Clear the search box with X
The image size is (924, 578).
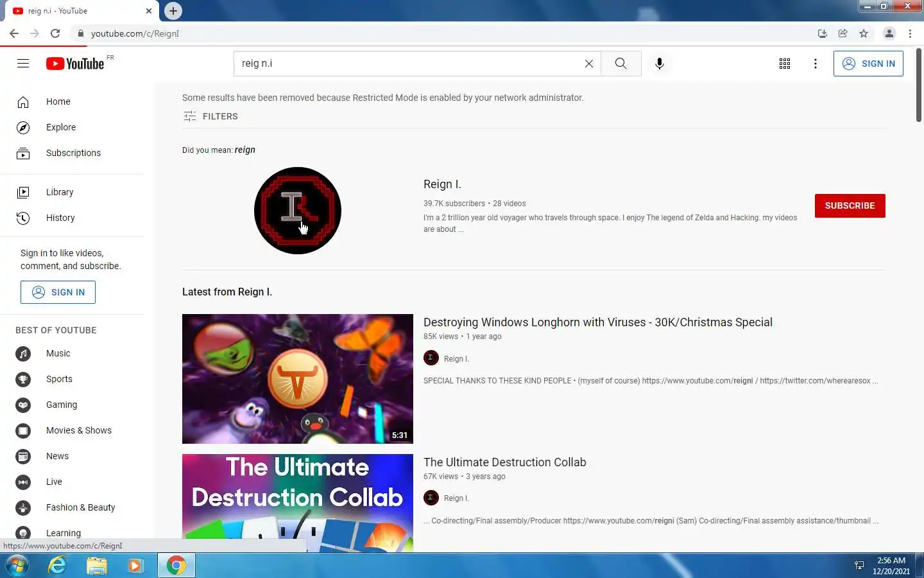588,64
